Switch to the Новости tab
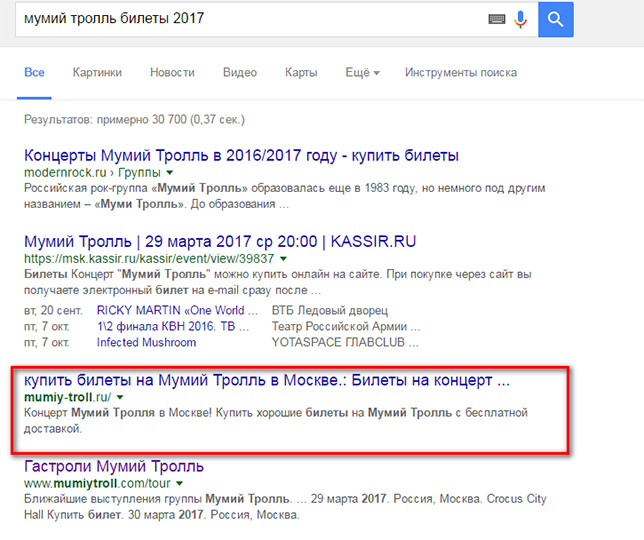The width and height of the screenshot is (644, 540). [x=172, y=73]
